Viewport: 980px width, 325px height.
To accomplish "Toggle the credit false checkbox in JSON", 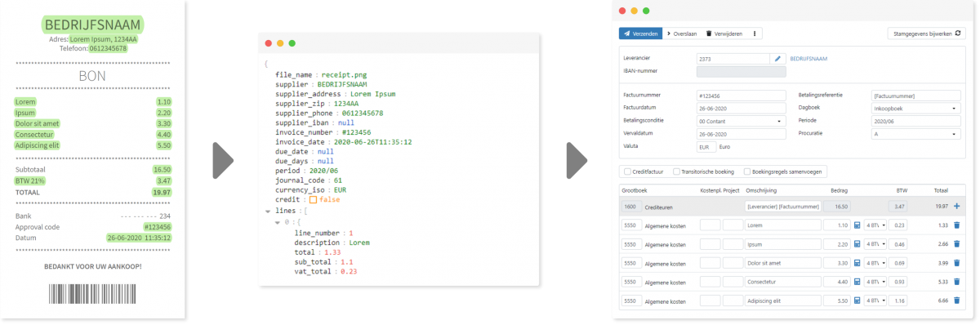I will click(312, 199).
